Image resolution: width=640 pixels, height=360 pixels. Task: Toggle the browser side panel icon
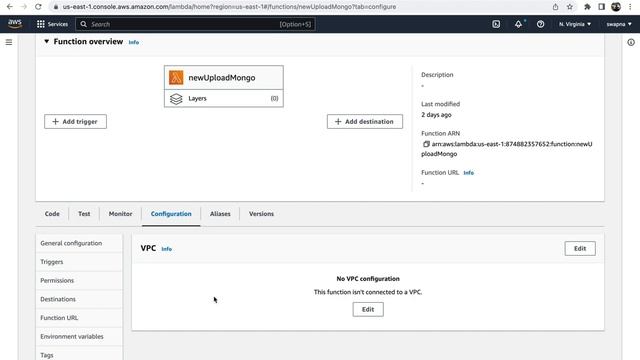coord(602,7)
